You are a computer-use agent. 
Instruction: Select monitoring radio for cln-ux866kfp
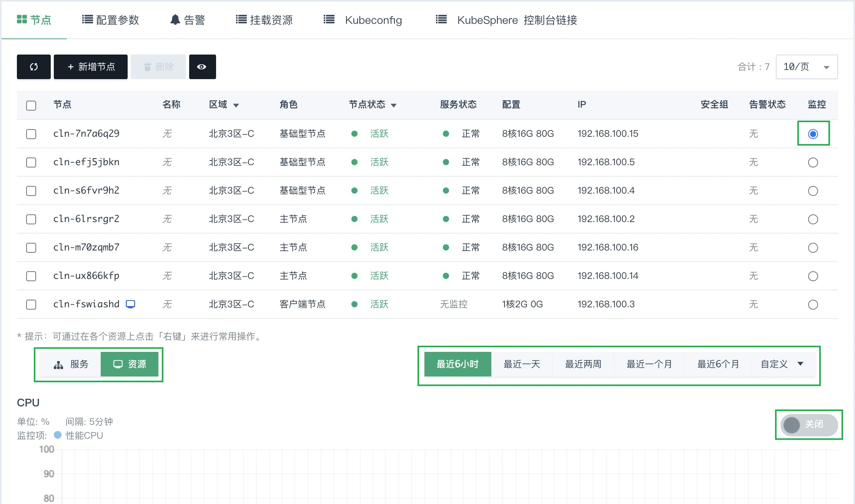coord(813,276)
